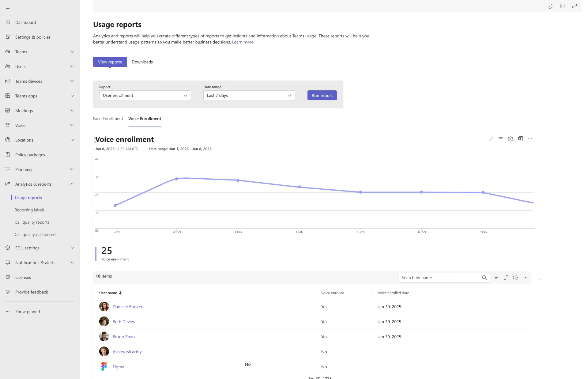Open the chart settings gear
The width and height of the screenshot is (588, 379).
(x=510, y=139)
